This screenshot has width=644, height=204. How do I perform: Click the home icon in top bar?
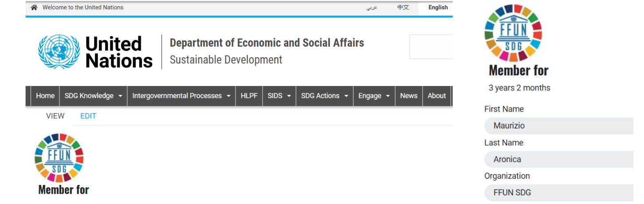click(x=34, y=8)
